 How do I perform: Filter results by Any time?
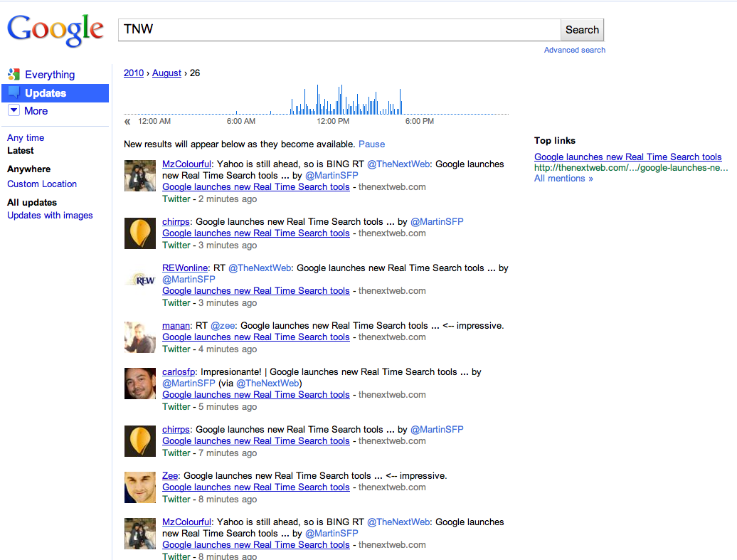[26, 138]
